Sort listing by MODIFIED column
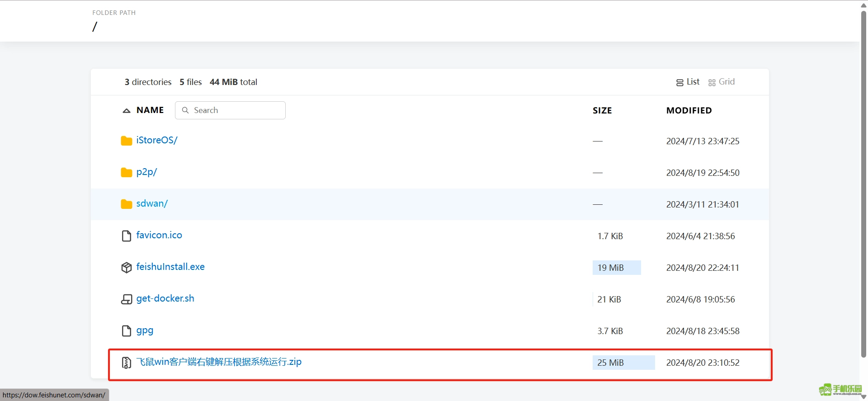Viewport: 868px width, 401px height. tap(689, 111)
